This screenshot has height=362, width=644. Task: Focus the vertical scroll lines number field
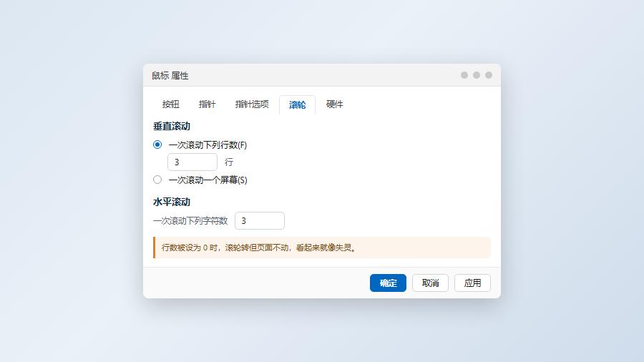pos(192,162)
